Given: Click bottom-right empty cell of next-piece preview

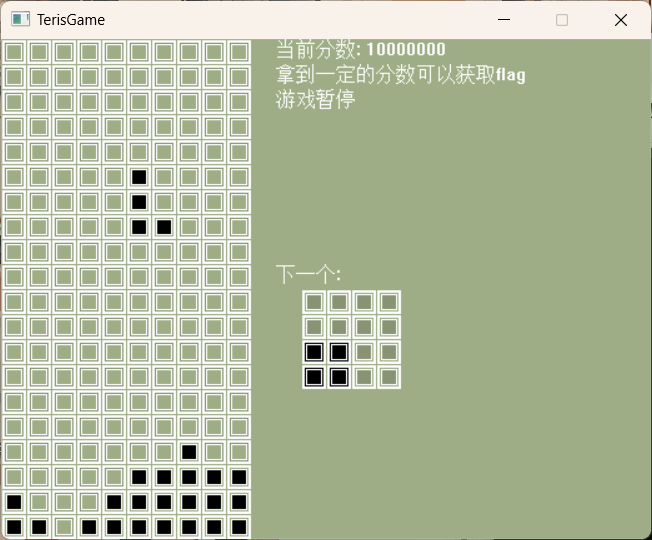Looking at the screenshot, I should (x=389, y=377).
